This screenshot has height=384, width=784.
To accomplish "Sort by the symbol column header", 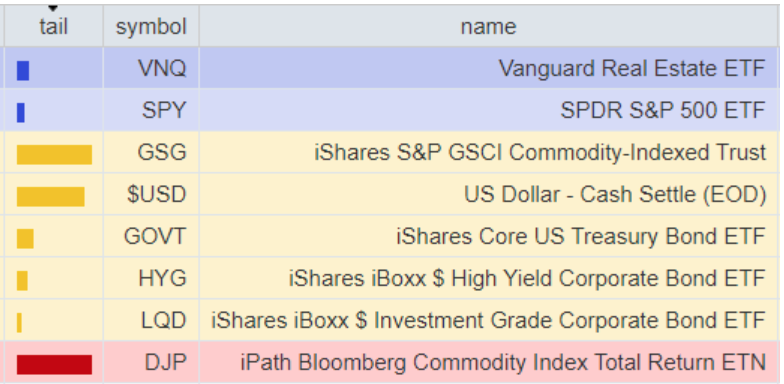I will click(x=151, y=26).
